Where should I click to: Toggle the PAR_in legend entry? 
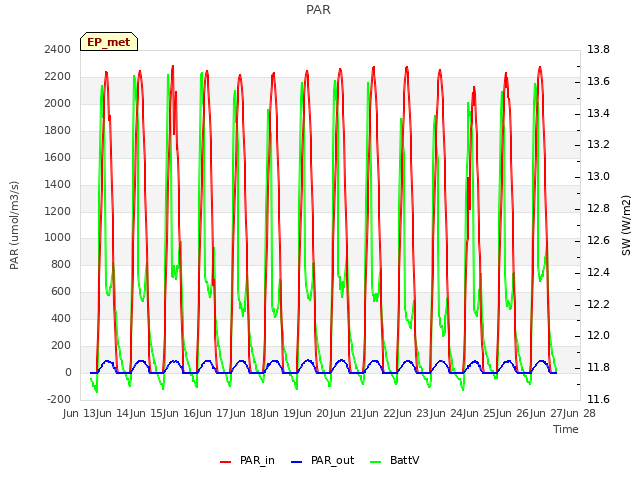tap(247, 460)
